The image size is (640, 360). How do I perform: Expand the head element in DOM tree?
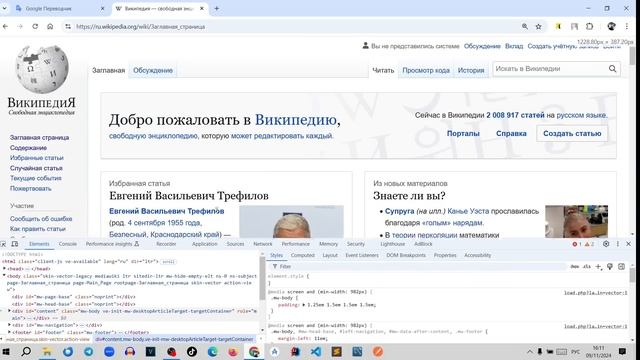(x=4, y=269)
